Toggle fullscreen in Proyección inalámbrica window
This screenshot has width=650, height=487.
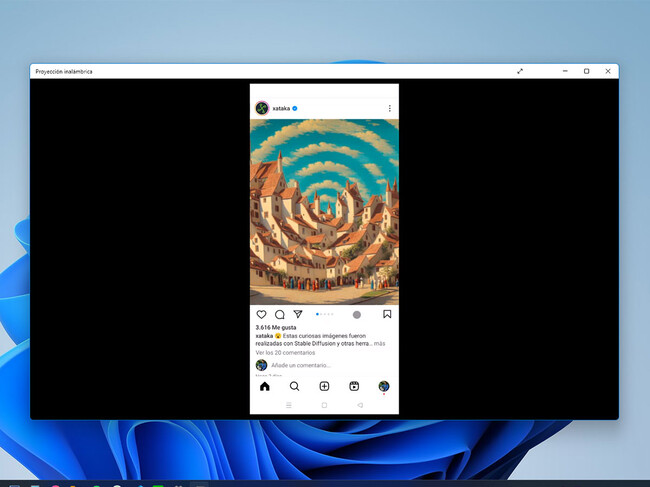[520, 71]
